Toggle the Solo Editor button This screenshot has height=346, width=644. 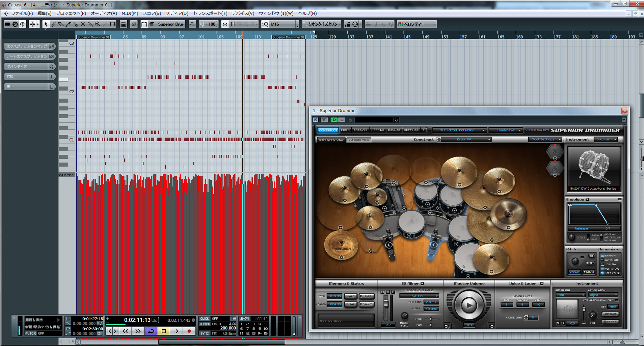tap(15, 24)
